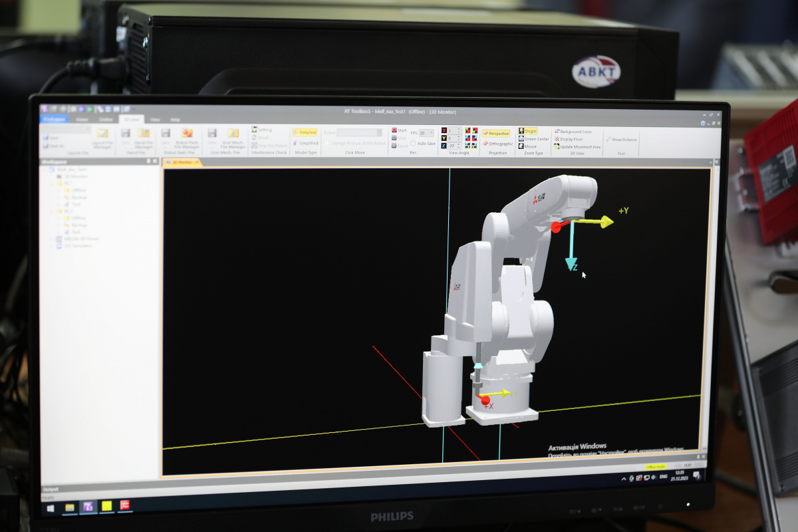Screen dimensions: 798x532
Task: Click the yellow taskbar app icon
Action: pyautogui.click(x=106, y=506)
